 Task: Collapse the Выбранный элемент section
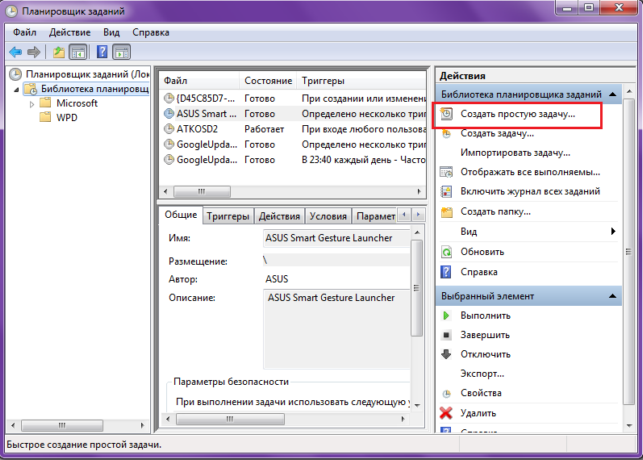[613, 296]
